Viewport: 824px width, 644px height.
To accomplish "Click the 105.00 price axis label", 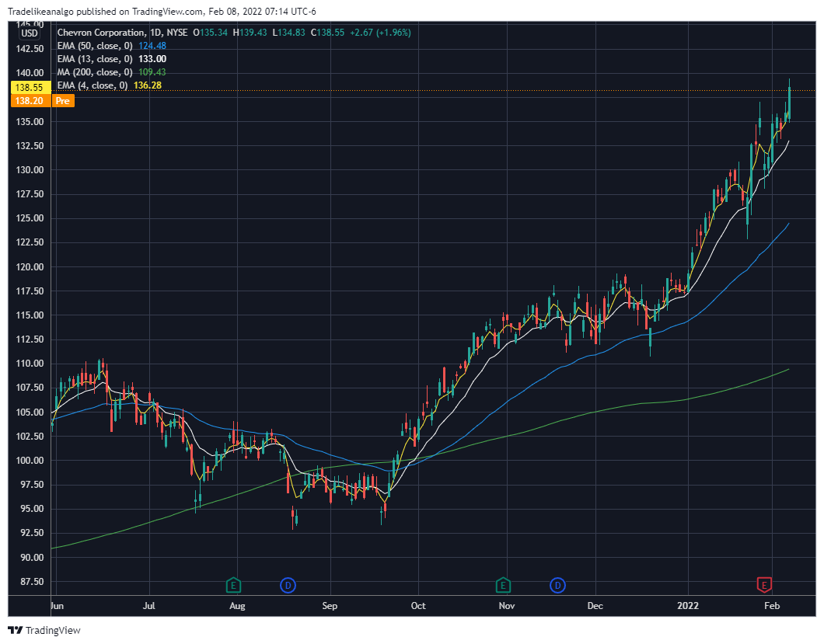I will (30, 413).
